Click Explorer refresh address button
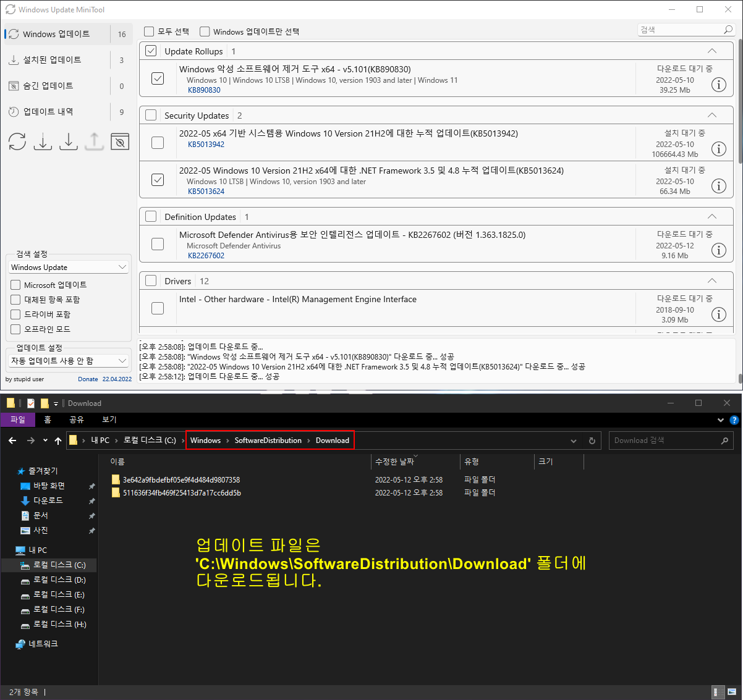This screenshot has width=743, height=700. point(592,441)
